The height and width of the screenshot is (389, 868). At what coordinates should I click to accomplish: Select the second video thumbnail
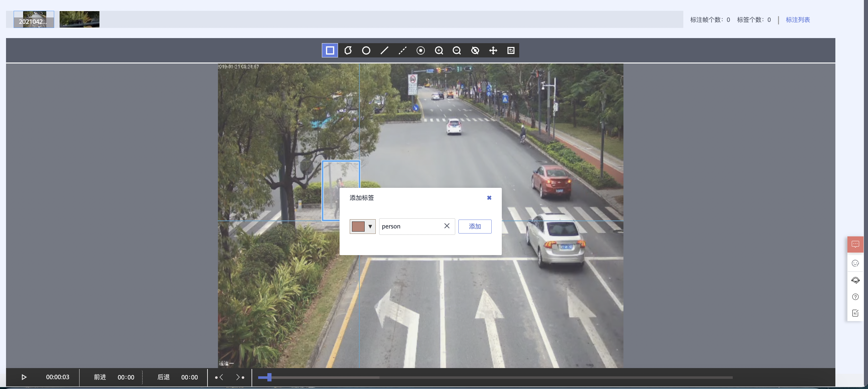tap(80, 19)
